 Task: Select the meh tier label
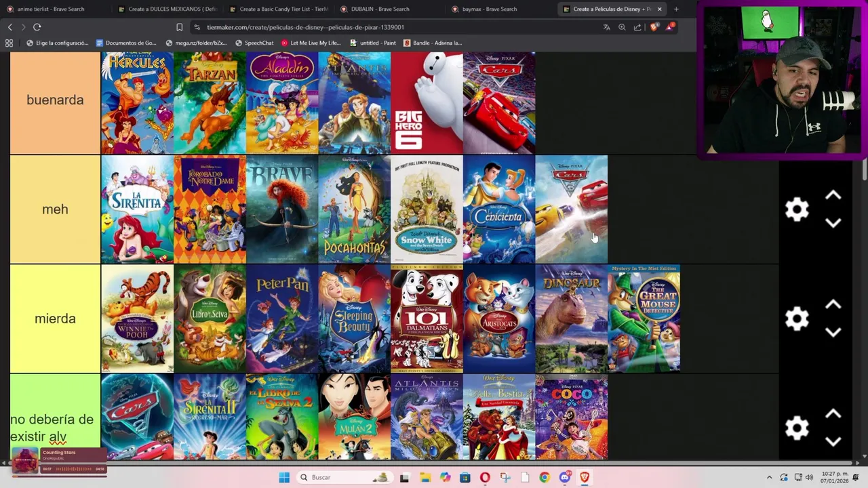55,209
